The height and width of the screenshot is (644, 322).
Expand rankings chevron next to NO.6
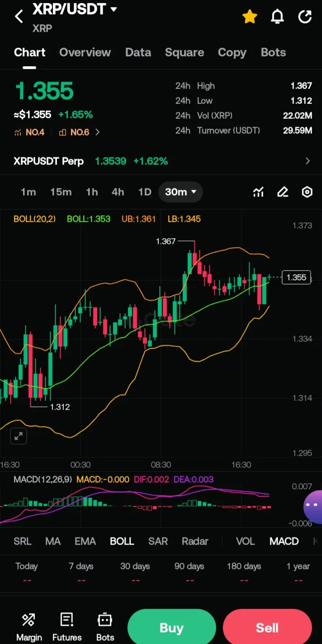coord(97,132)
